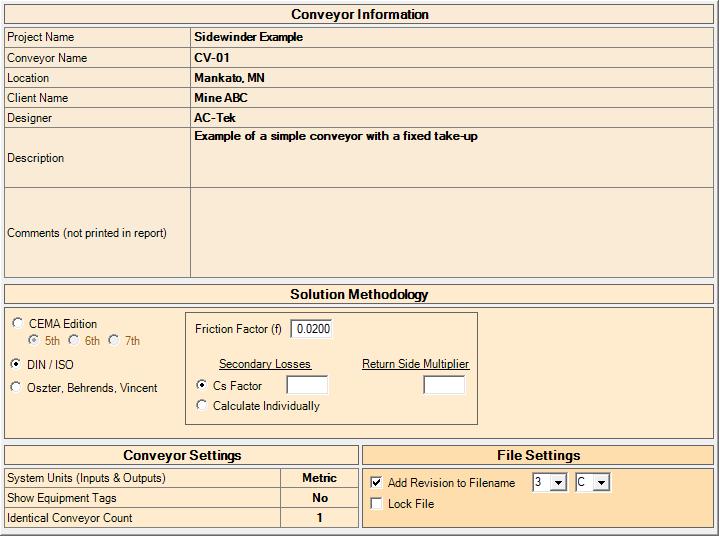Click the Show Equipment Tags value No

319,498
